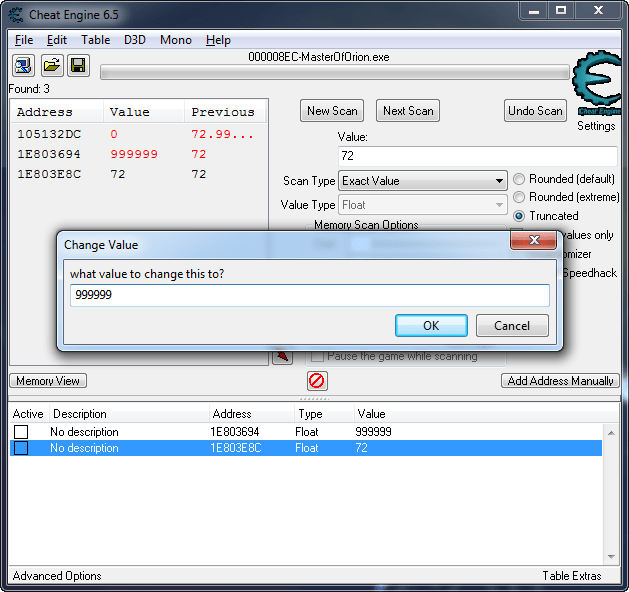
Task: Tick Active checkbox for address 1E803E8C
Action: coord(21,448)
